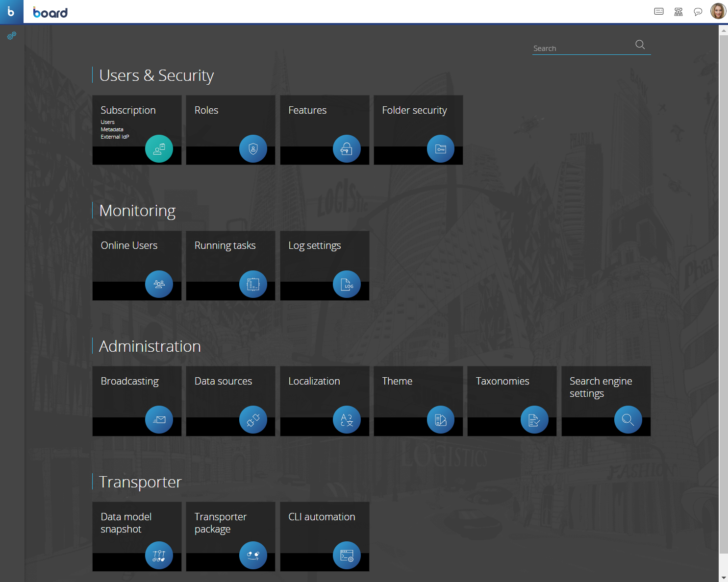
Task: Open the Subscription tile icon
Action: coord(159,148)
